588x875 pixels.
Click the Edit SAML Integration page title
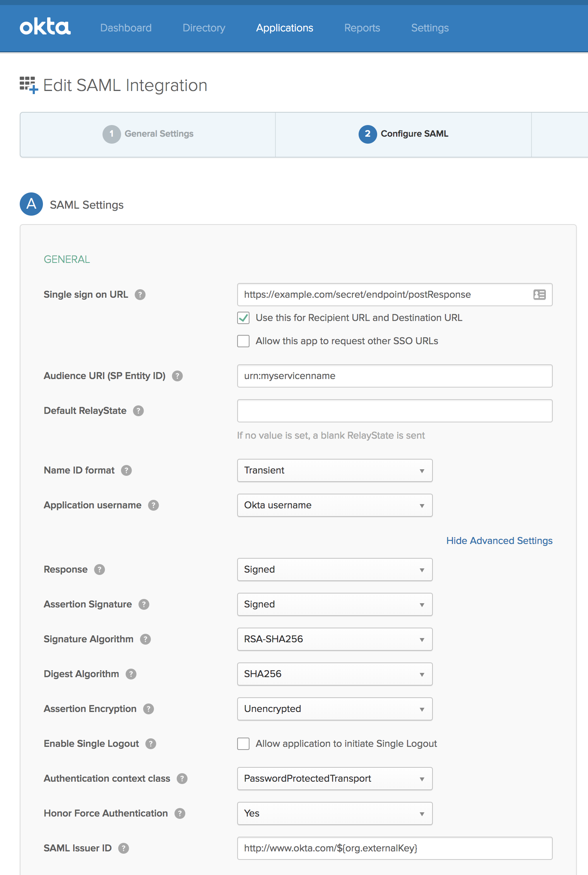pyautogui.click(x=125, y=85)
